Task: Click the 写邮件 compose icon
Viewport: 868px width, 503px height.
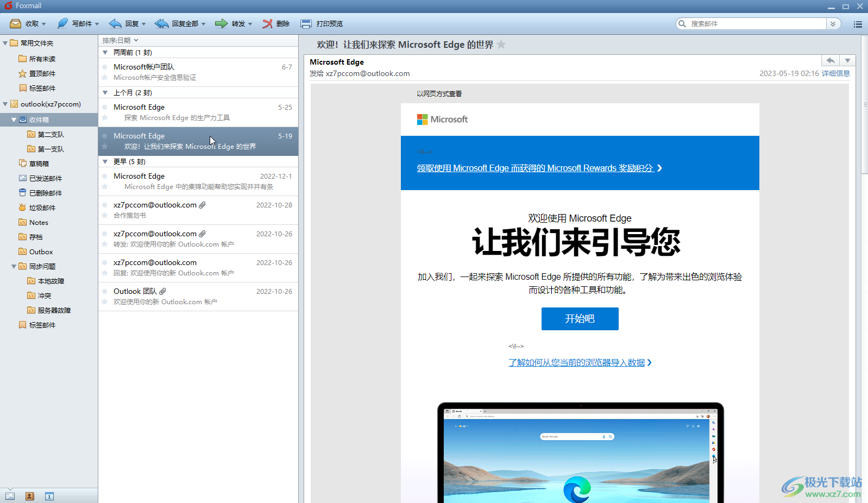Action: point(63,23)
